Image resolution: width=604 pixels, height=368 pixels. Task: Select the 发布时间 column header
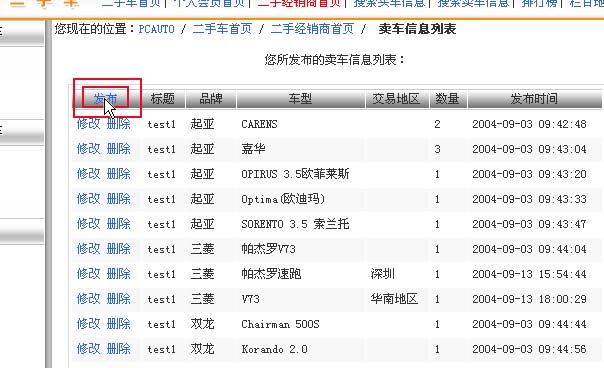tap(534, 99)
